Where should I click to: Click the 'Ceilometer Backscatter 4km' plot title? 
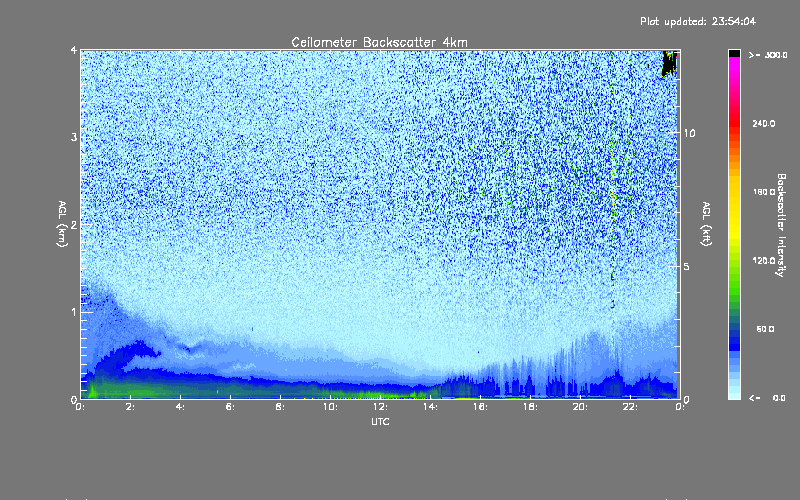tap(379, 42)
